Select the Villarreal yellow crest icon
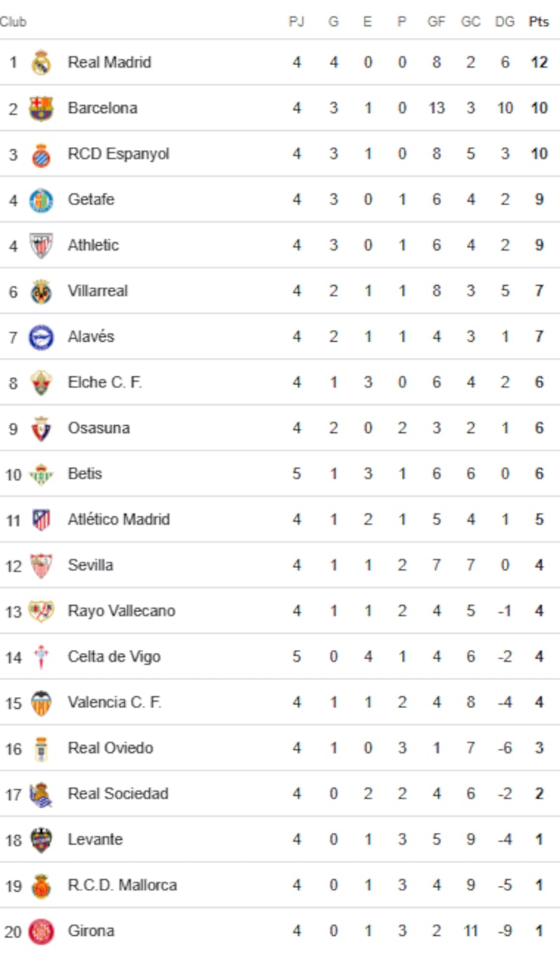The image size is (560, 954). [41, 291]
